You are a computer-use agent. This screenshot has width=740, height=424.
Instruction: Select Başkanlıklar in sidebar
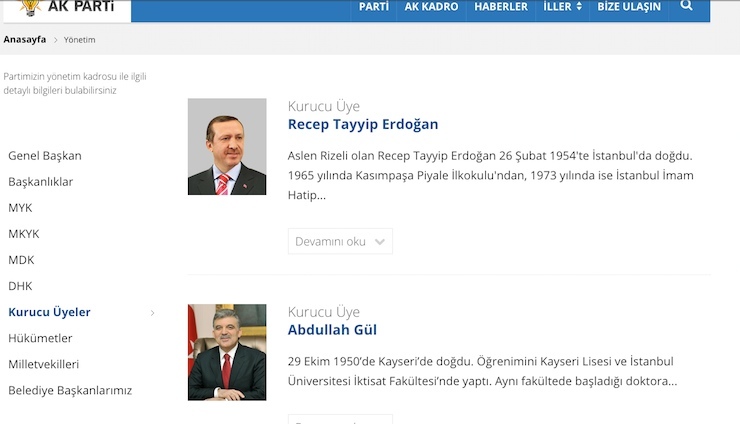(x=41, y=182)
